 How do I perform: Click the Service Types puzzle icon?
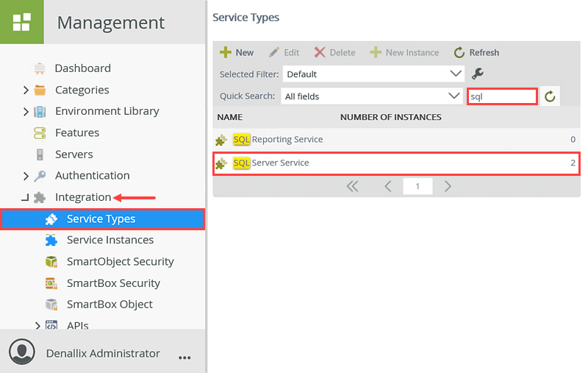pos(51,219)
